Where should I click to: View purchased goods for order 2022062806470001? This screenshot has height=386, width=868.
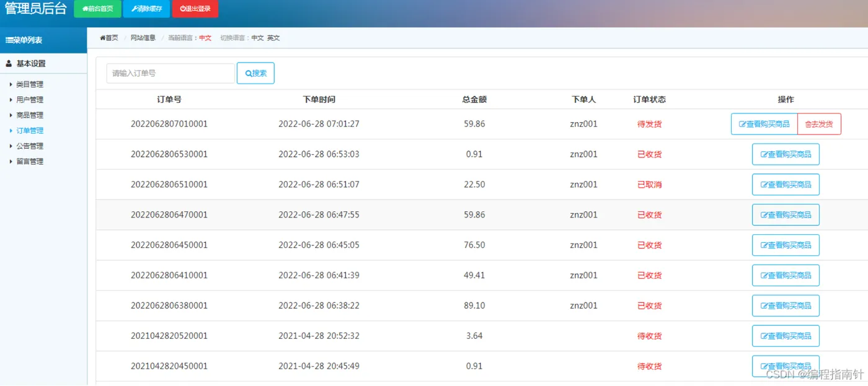click(786, 215)
